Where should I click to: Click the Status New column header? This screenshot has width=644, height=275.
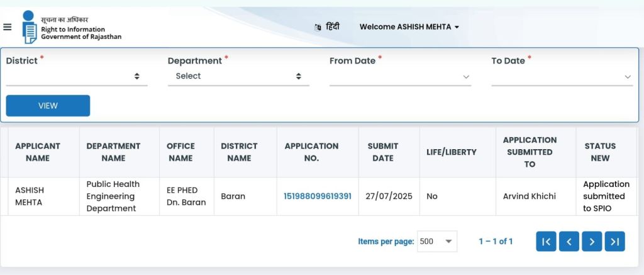point(599,152)
